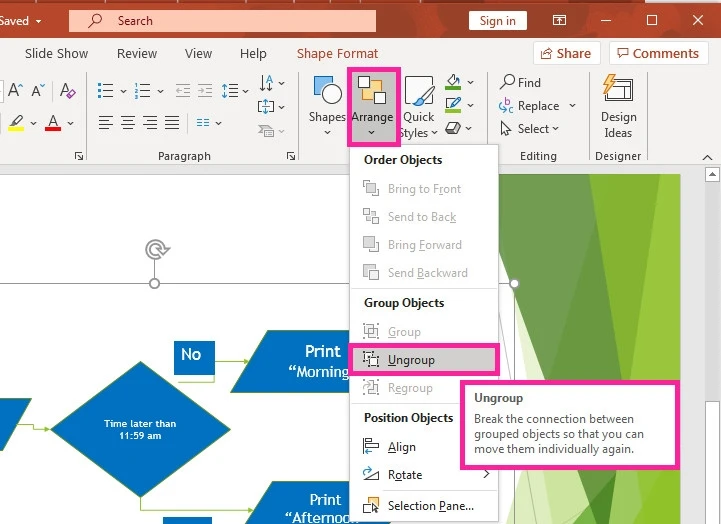Expand the Replace dropdown arrow

tap(572, 106)
